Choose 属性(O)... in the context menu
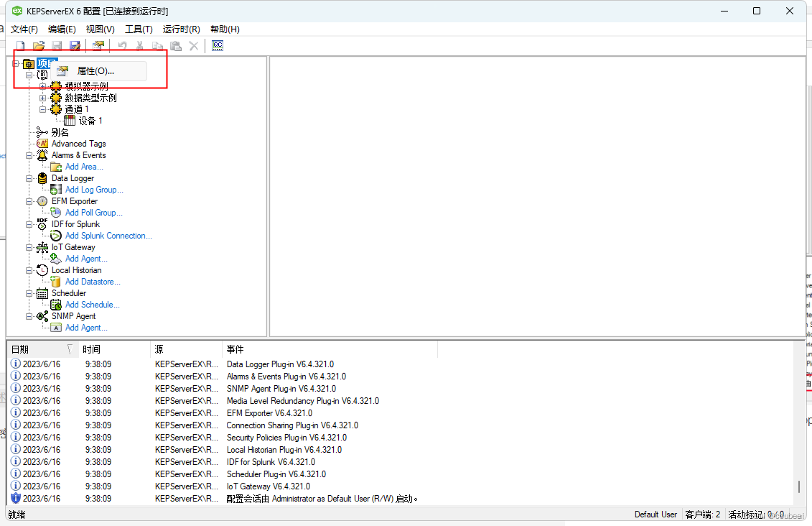The image size is (812, 526). click(98, 71)
